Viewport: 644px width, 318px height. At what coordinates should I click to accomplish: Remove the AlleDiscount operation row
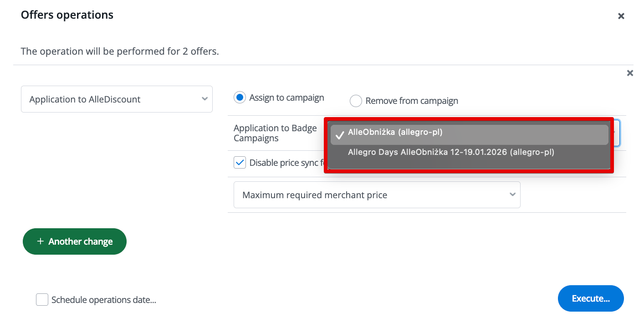click(630, 73)
